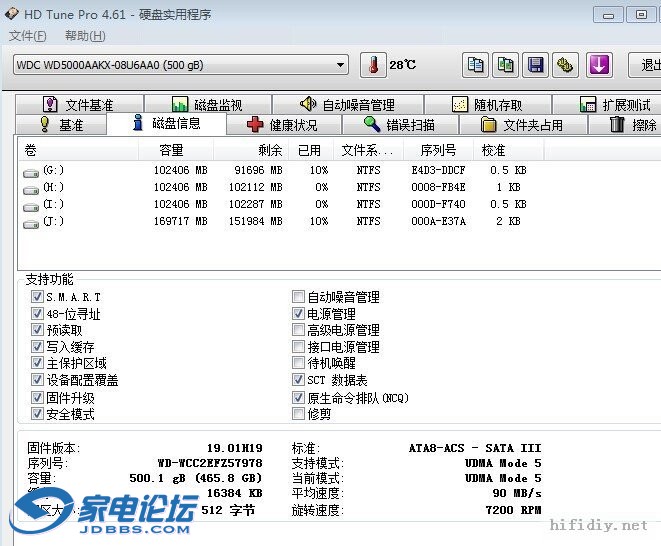This screenshot has width=661, height=546.
Task: Open the 扩展测试 tab
Action: point(607,104)
